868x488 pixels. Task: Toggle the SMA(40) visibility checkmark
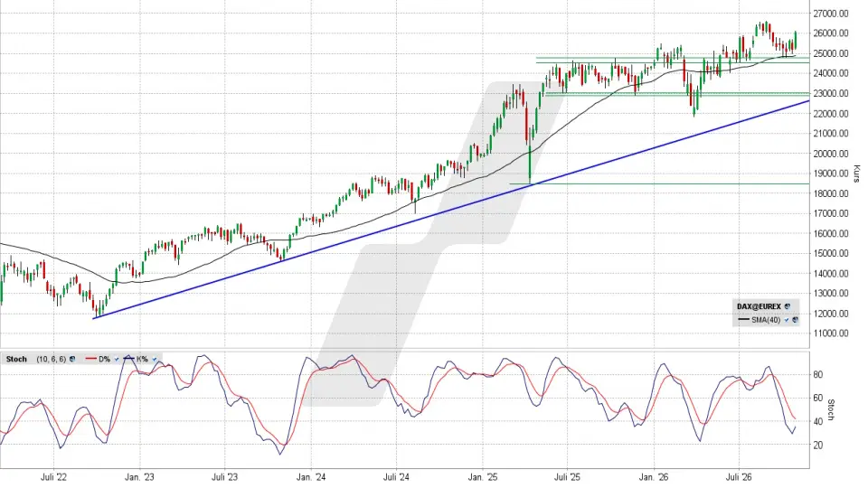click(x=787, y=319)
